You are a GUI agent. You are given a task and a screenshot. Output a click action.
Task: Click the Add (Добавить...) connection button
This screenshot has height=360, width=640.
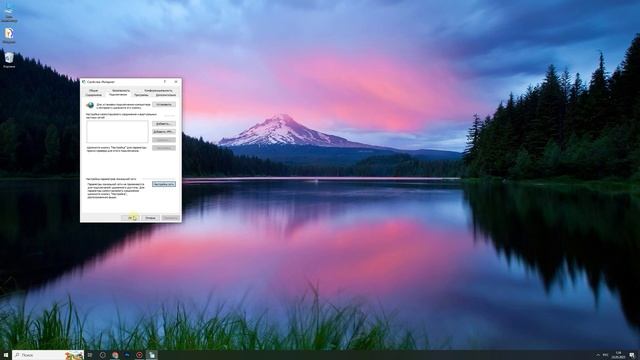164,124
